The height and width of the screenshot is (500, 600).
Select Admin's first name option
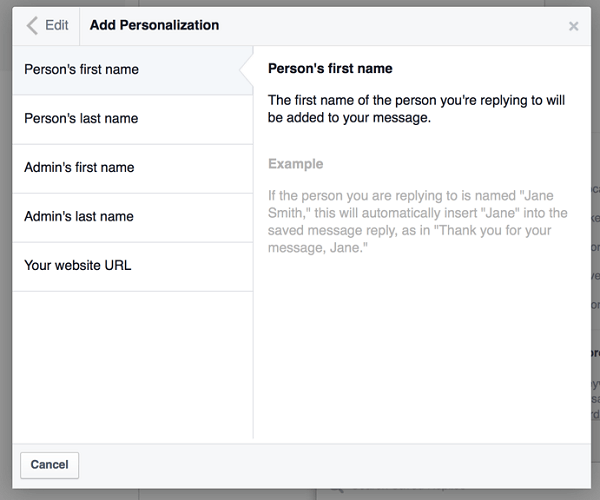133,168
